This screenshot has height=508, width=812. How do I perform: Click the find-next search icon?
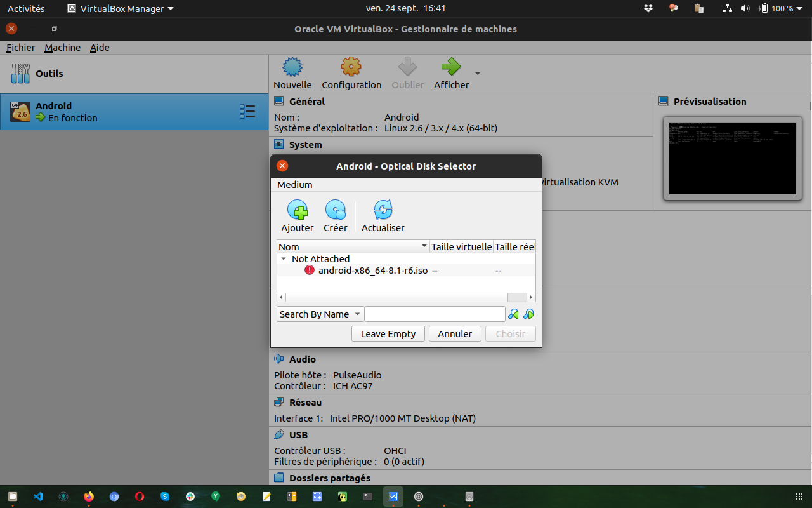pos(528,314)
